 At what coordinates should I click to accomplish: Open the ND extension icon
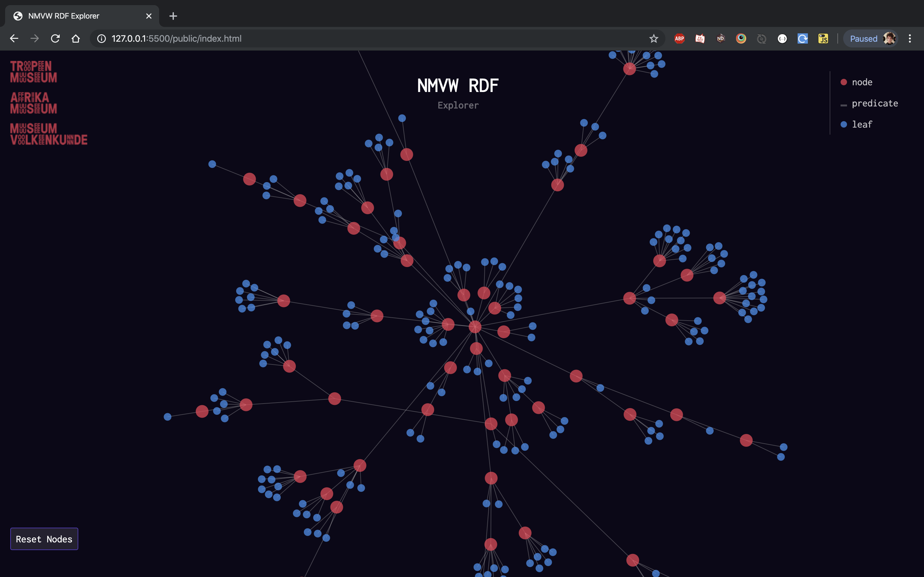(721, 38)
